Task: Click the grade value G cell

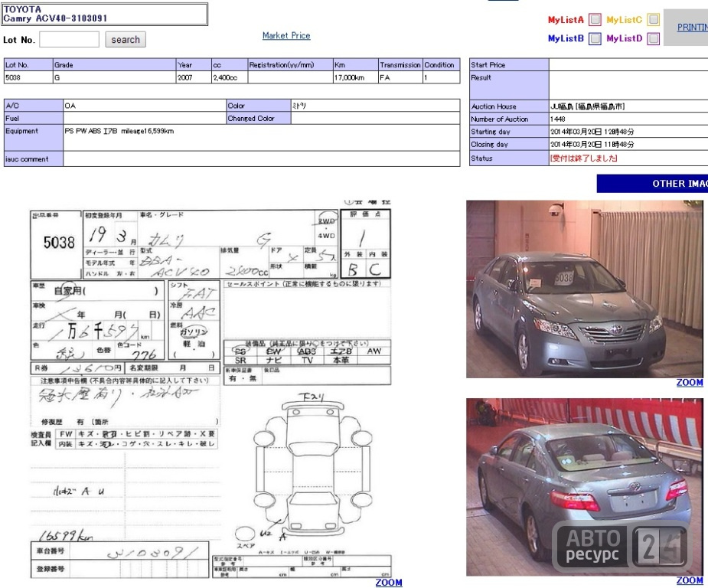Action: 115,77
